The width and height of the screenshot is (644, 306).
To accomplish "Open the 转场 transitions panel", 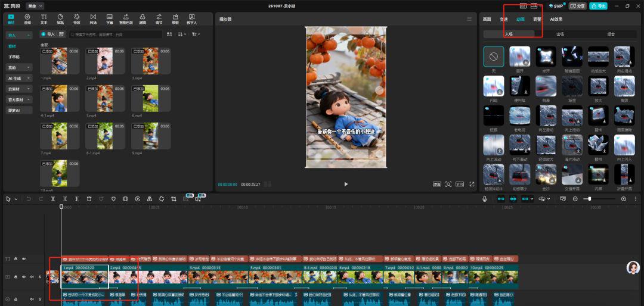I will pos(93,19).
